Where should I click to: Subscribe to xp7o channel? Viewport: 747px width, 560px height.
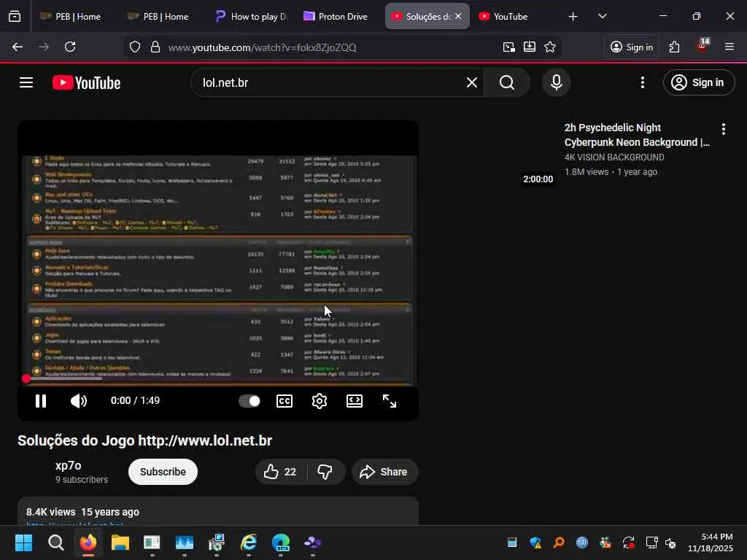[x=163, y=472]
